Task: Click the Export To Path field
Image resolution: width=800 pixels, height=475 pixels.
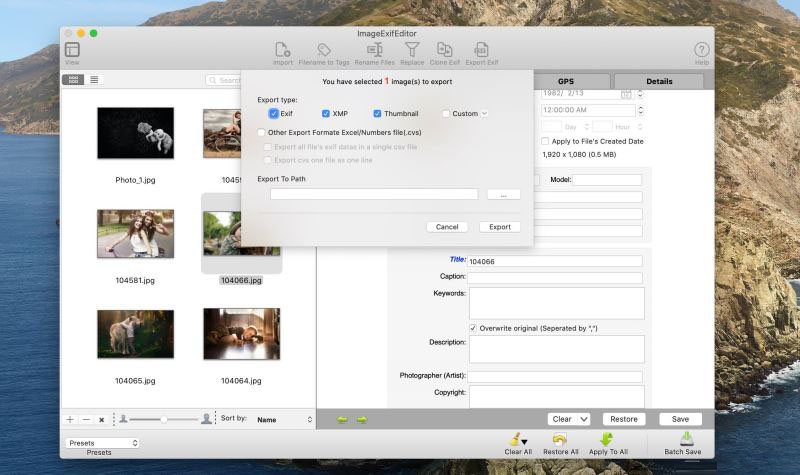Action: [374, 194]
